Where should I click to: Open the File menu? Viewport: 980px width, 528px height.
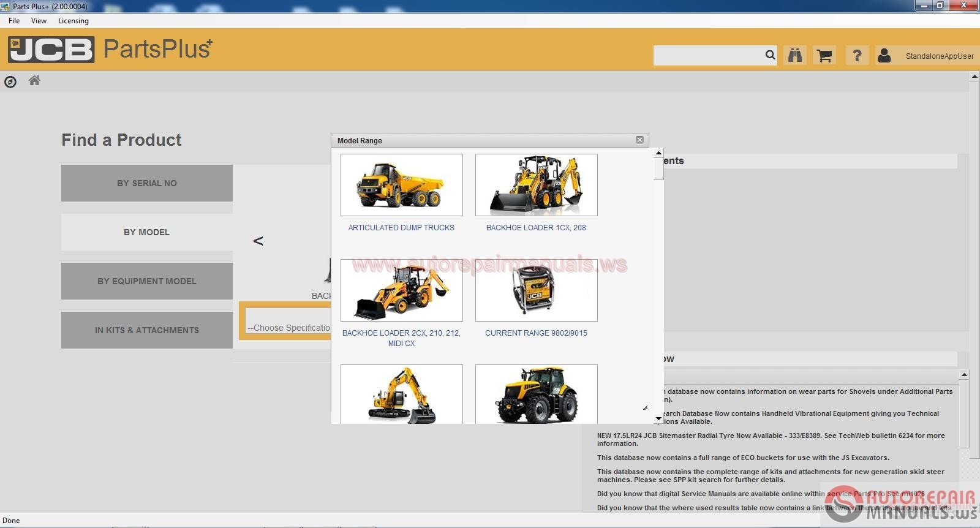(x=14, y=21)
